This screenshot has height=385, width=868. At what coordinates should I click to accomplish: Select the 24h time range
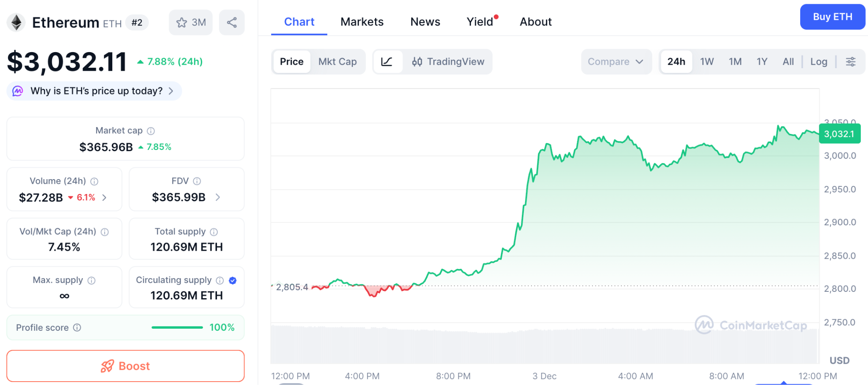[x=676, y=62]
